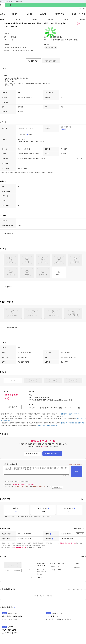Click the 건물 내부 경사로 facility icon

coord(73,313)
